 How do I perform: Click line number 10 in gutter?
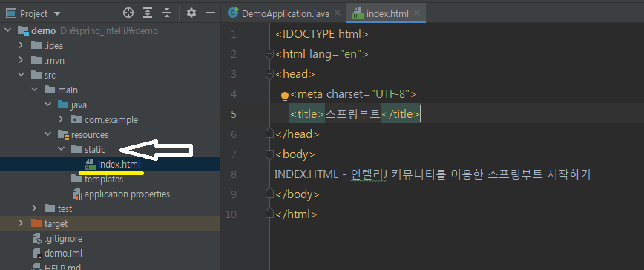(x=231, y=214)
